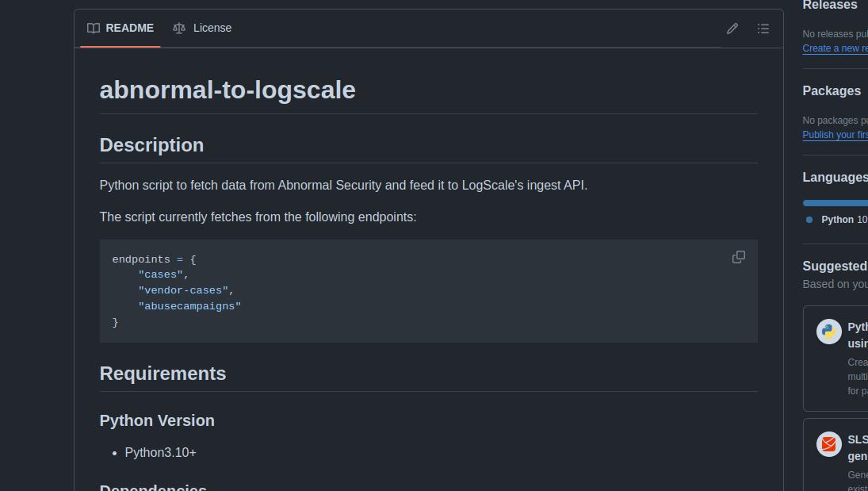Open the Packages section heading
868x491 pixels.
click(x=831, y=90)
